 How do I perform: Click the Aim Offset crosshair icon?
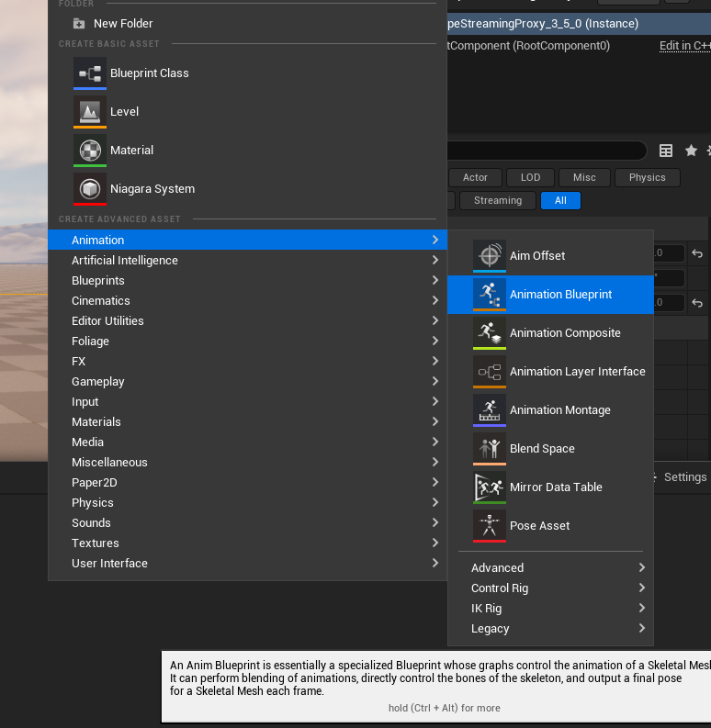[490, 255]
